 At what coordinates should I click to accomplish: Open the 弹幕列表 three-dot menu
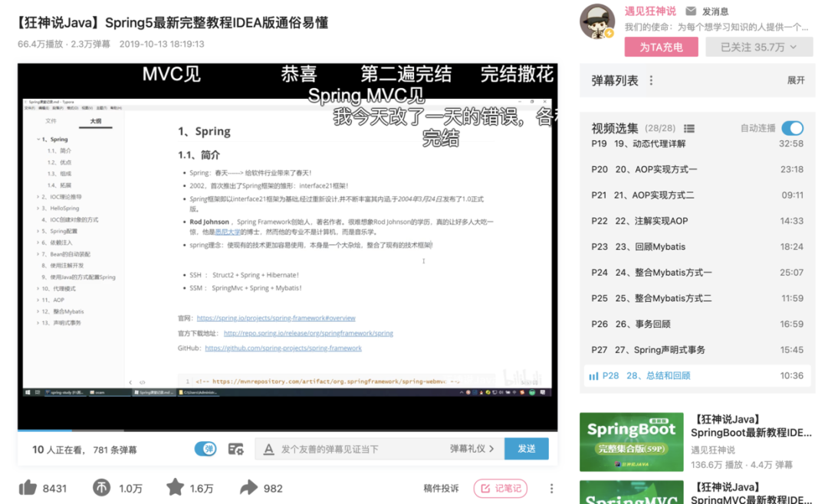[651, 80]
